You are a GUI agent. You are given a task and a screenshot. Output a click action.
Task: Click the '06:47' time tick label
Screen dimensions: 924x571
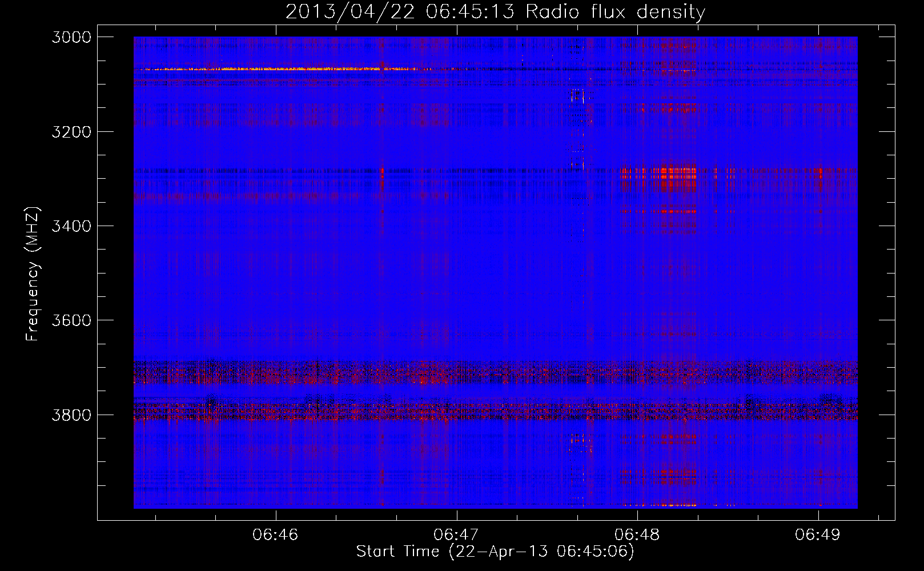tap(456, 534)
